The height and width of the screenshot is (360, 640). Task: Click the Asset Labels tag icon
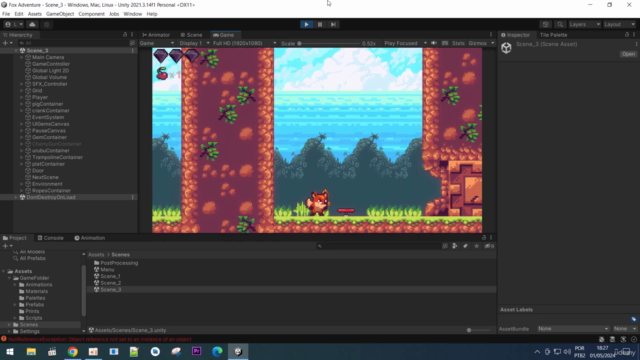tap(633, 319)
